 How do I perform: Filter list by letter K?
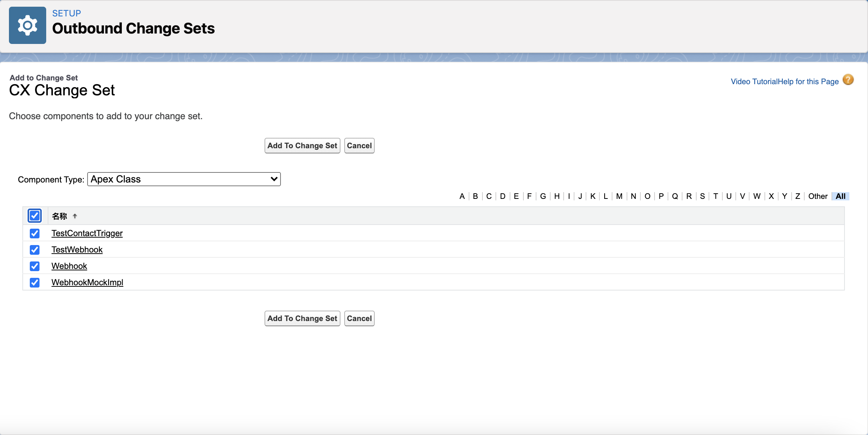(593, 196)
